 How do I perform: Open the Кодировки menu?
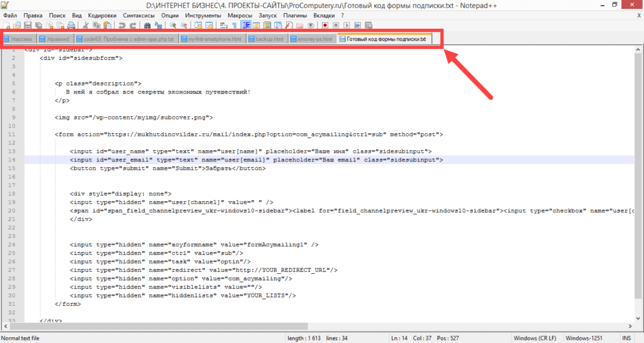click(x=102, y=15)
